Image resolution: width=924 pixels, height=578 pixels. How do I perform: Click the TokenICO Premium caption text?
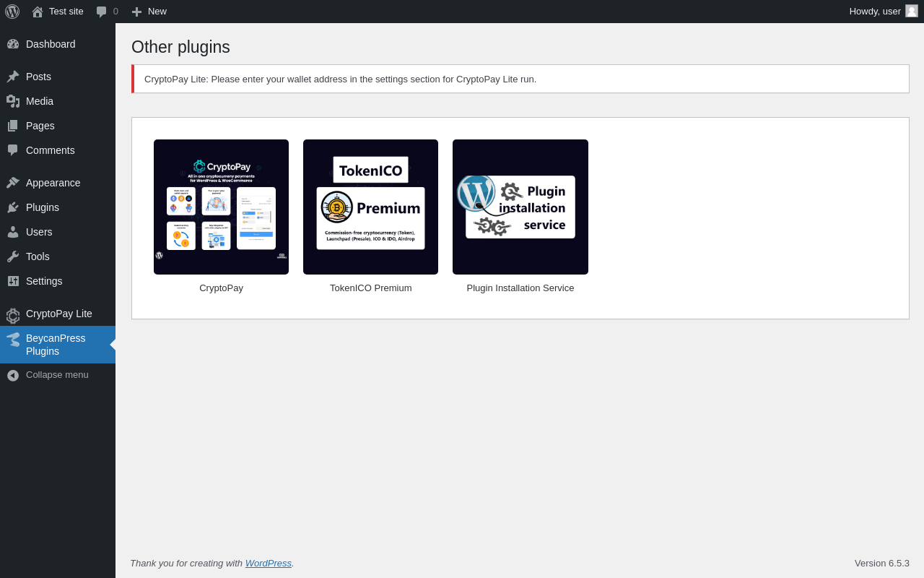pos(371,288)
